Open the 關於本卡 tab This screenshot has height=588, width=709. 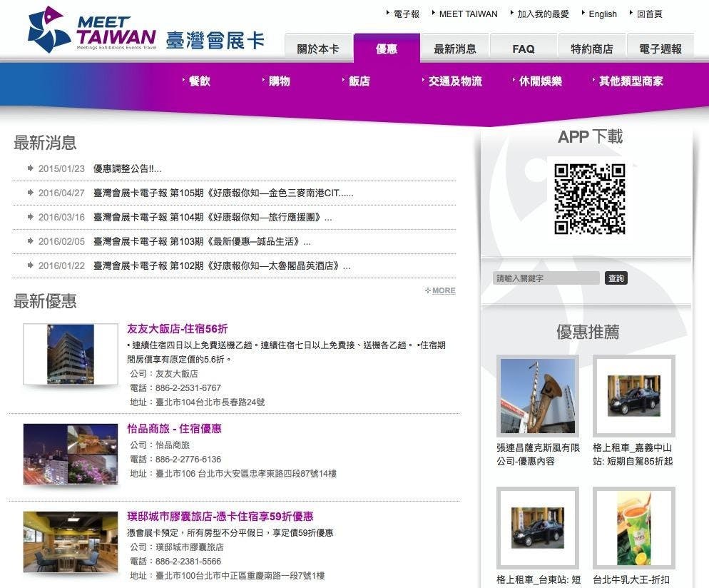pos(318,48)
